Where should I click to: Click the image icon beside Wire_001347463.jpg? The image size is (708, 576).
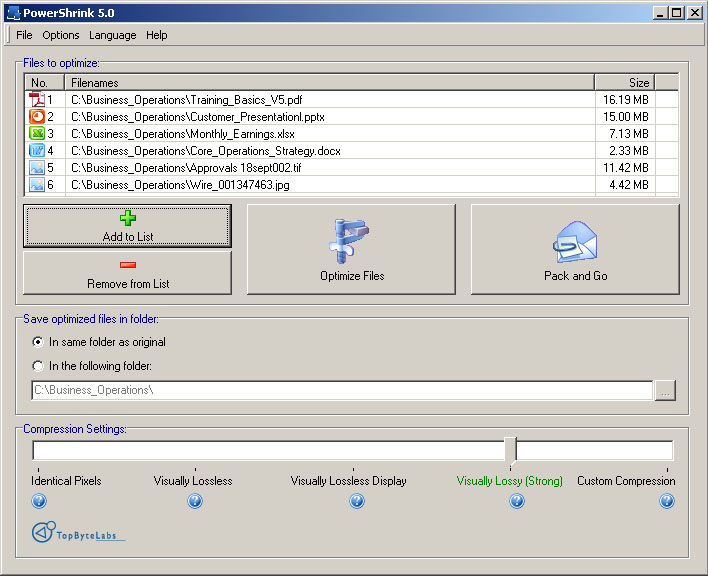point(37,185)
